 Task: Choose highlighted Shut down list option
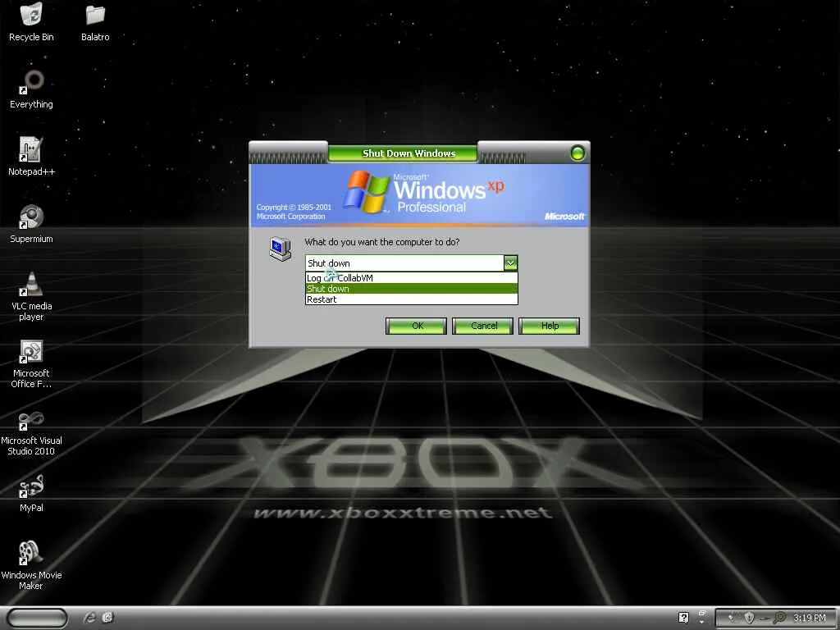[412, 289]
